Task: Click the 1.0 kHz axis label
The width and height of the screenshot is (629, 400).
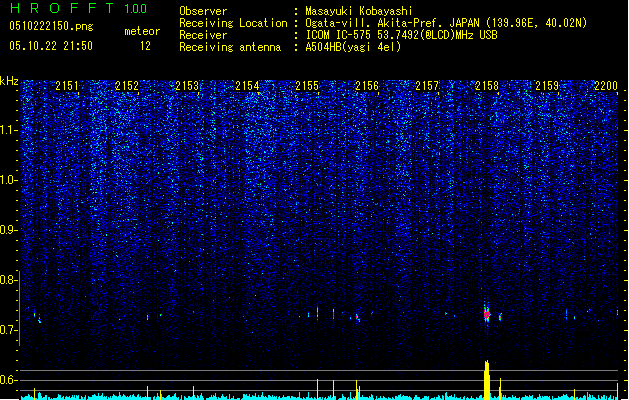Action: pos(9,180)
